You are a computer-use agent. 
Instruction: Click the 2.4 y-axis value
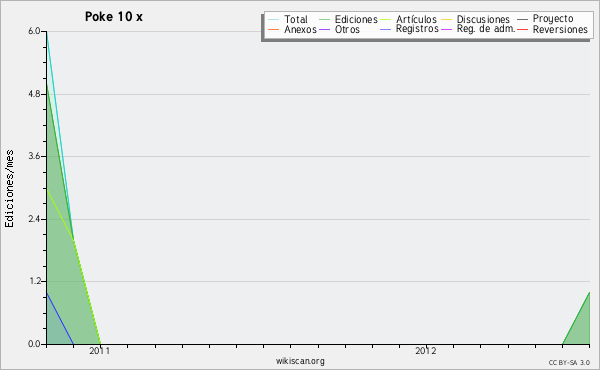click(x=34, y=219)
